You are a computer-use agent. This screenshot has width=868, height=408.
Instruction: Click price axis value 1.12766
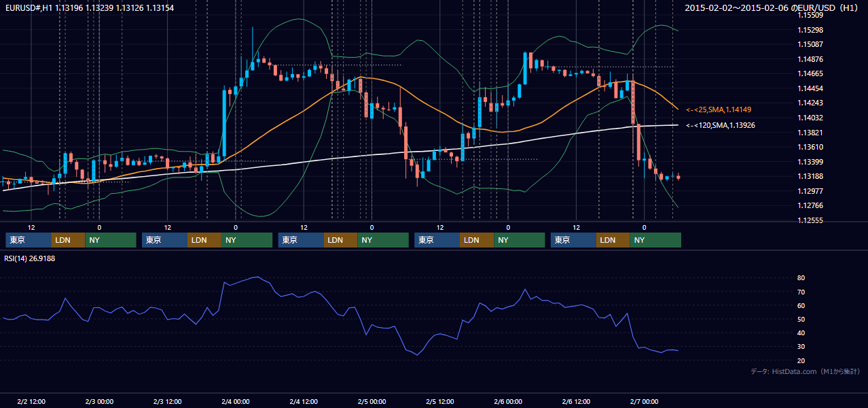[810, 205]
